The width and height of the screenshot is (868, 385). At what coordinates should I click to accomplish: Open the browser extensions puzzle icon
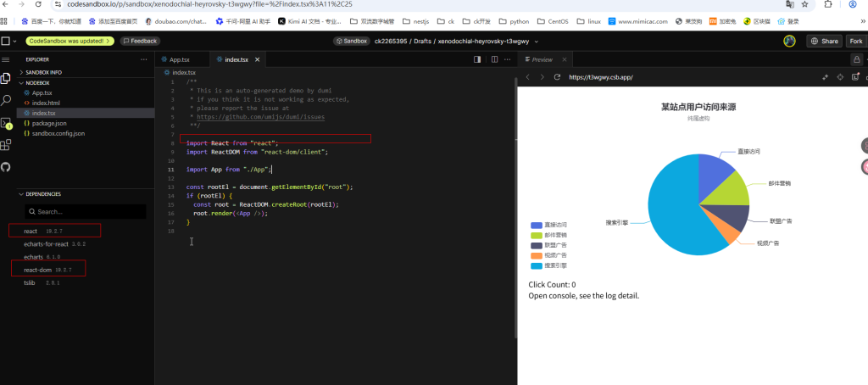[x=828, y=4]
